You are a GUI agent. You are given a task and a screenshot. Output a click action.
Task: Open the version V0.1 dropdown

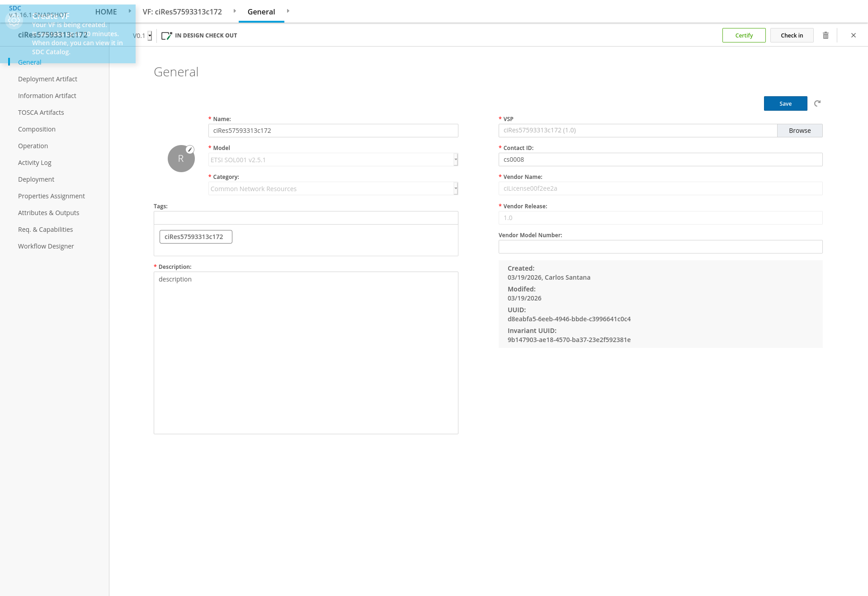tap(150, 36)
